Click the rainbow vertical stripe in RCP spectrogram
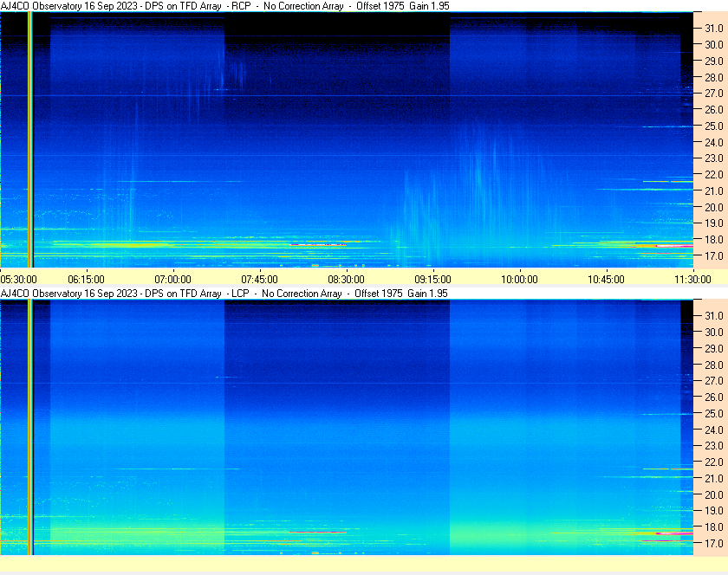This screenshot has width=728, height=575. 30,139
